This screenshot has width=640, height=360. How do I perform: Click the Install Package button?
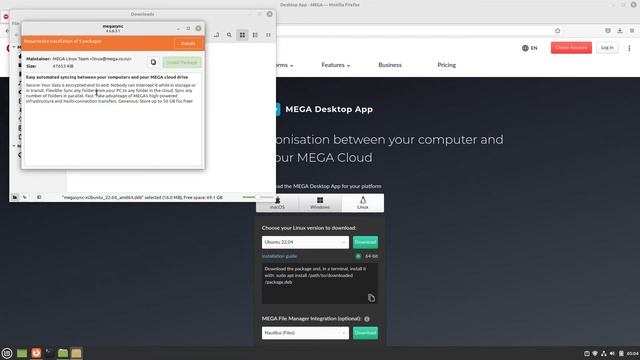tap(182, 62)
